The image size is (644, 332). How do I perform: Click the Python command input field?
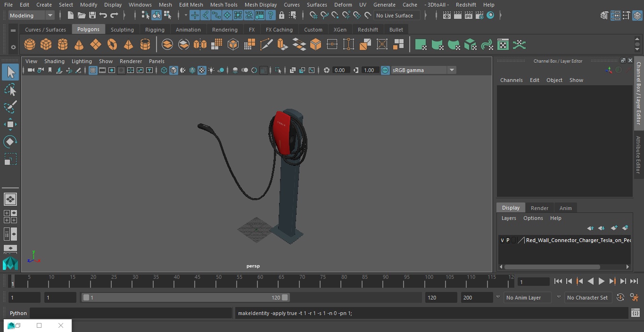tap(131, 313)
